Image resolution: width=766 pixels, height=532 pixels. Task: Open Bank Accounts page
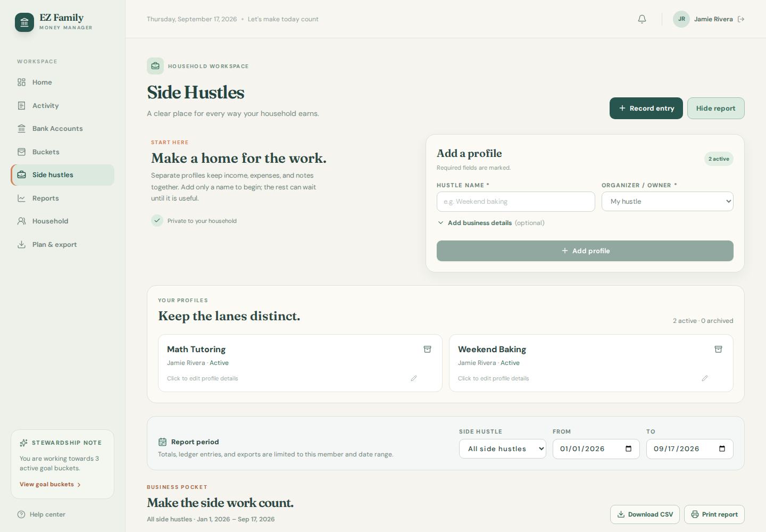[62, 129]
